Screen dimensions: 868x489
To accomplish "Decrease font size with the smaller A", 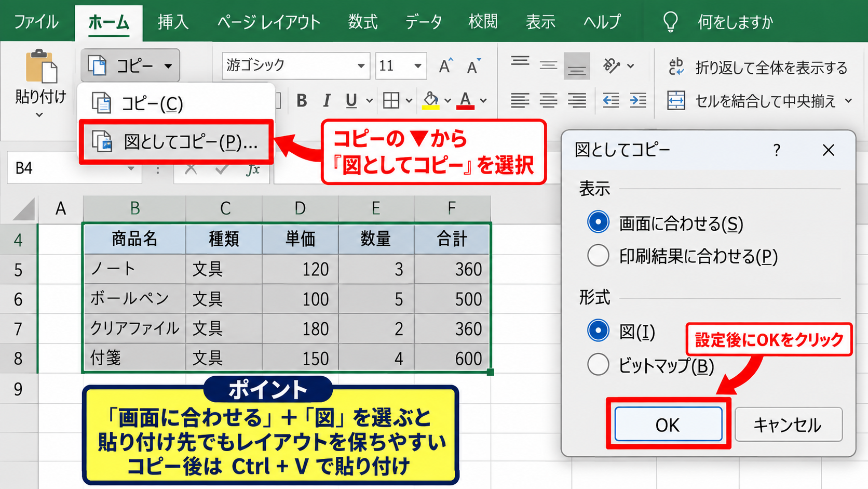I will 473,66.
